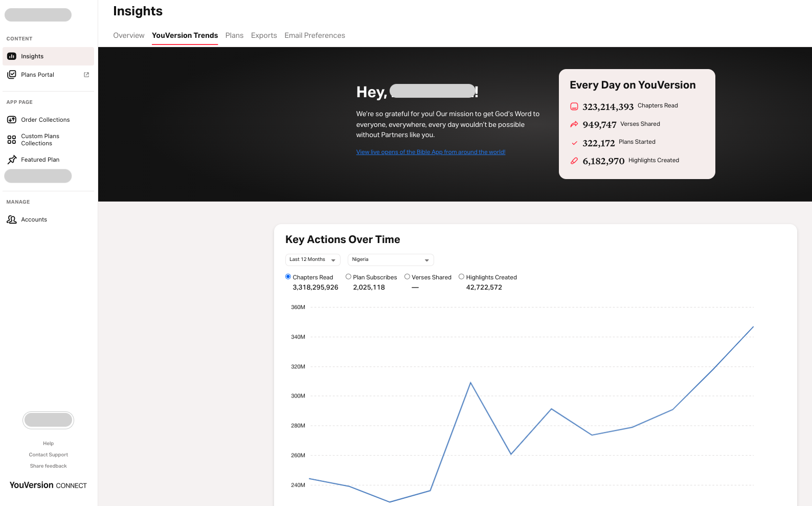Switch to the YouVersion Trends tab
812x506 pixels.
(185, 35)
